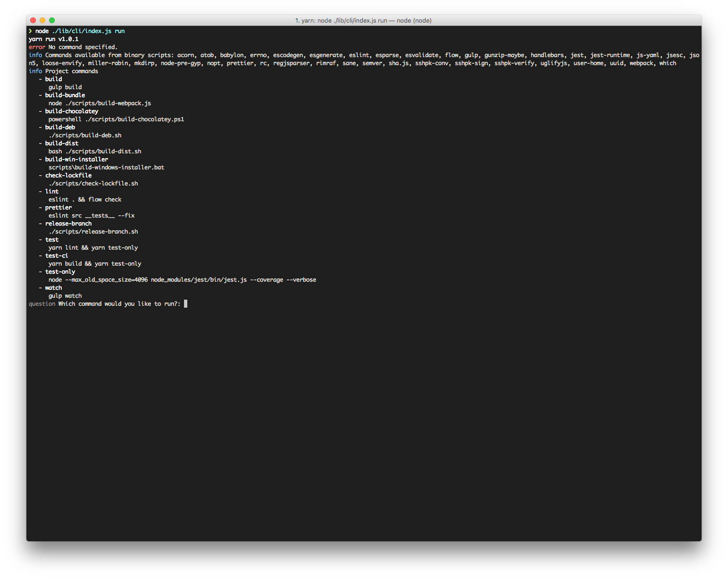Viewport: 728px width, 579px height.
Task: Click 'yarn lint && yarn test-only' line
Action: [93, 248]
